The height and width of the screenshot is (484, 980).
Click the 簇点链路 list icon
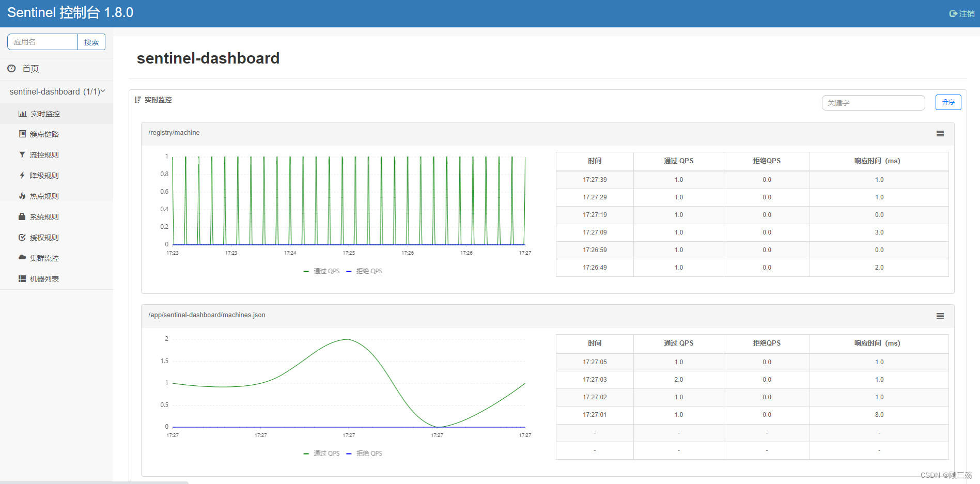click(x=22, y=134)
